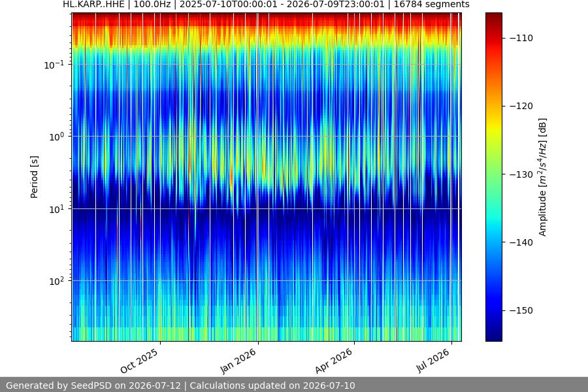Select the 'Apr 2026' x-axis label
The width and height of the screenshot is (588, 392).
click(334, 361)
